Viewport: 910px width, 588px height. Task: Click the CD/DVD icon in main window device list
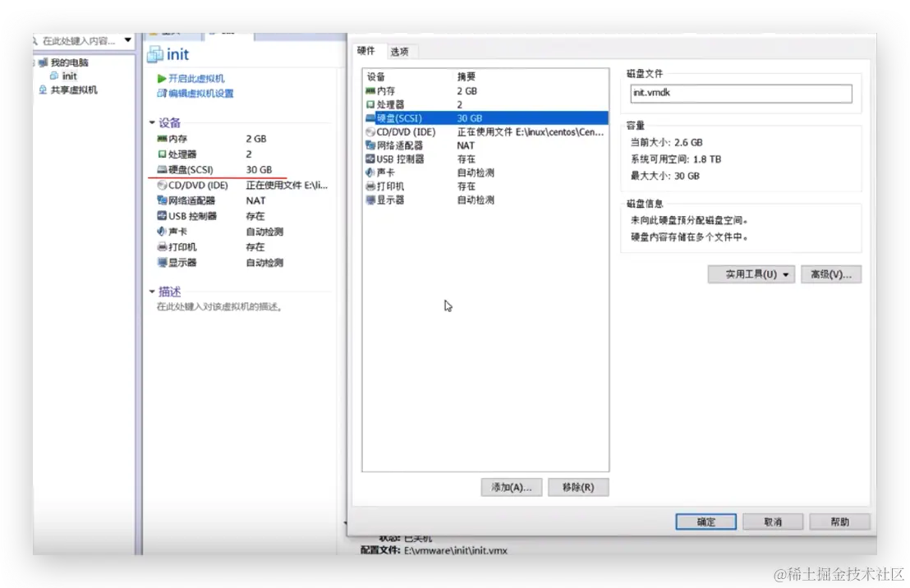(x=162, y=185)
